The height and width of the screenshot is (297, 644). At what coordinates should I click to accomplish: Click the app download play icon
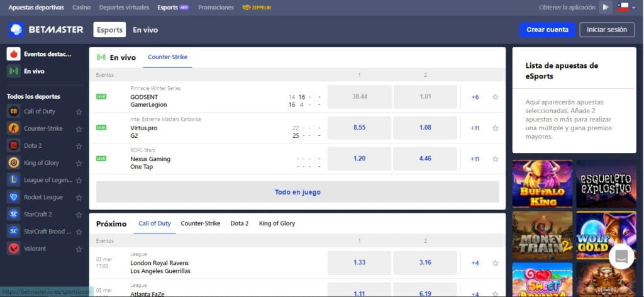605,8
